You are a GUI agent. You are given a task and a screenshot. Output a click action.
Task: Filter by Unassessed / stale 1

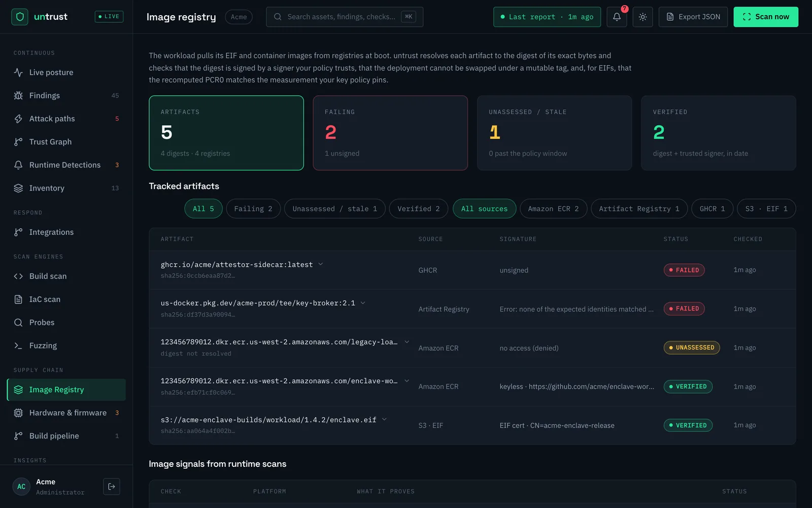click(x=335, y=209)
